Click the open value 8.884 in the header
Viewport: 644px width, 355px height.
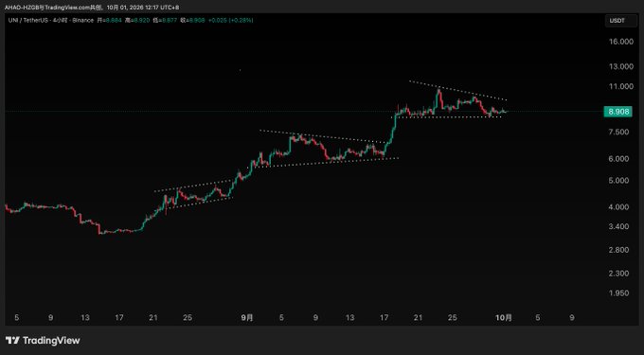coord(114,20)
